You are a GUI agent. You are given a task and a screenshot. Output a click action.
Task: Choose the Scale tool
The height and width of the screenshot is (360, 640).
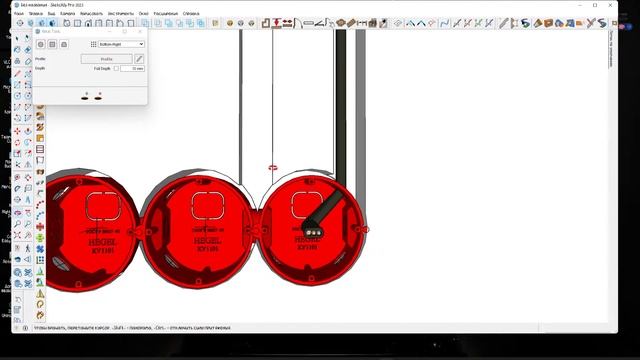click(17, 153)
